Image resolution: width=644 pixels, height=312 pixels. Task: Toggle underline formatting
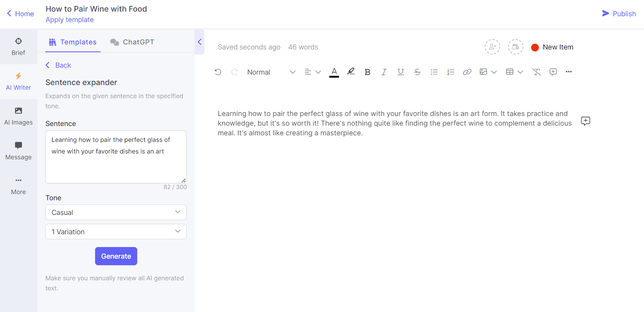click(400, 72)
